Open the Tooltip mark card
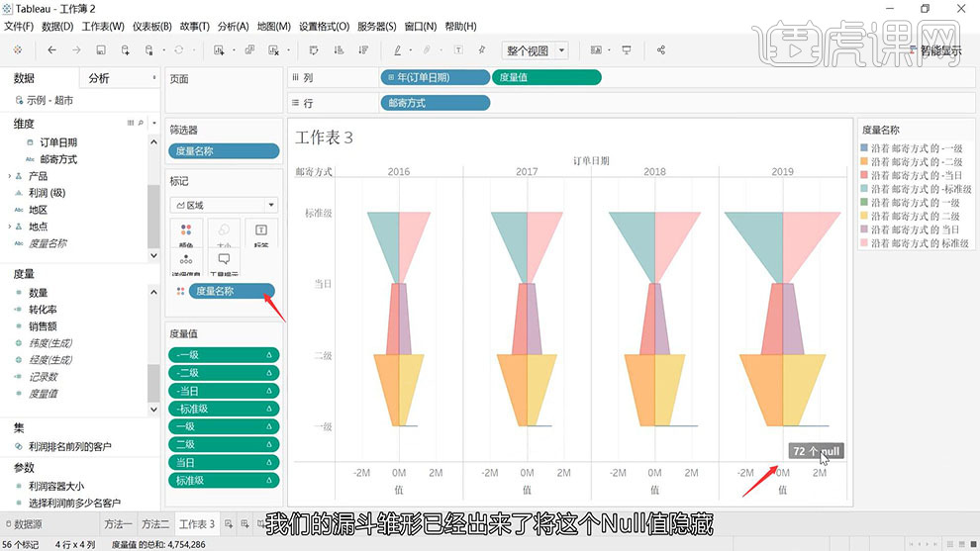This screenshot has height=551, width=980. tap(224, 262)
